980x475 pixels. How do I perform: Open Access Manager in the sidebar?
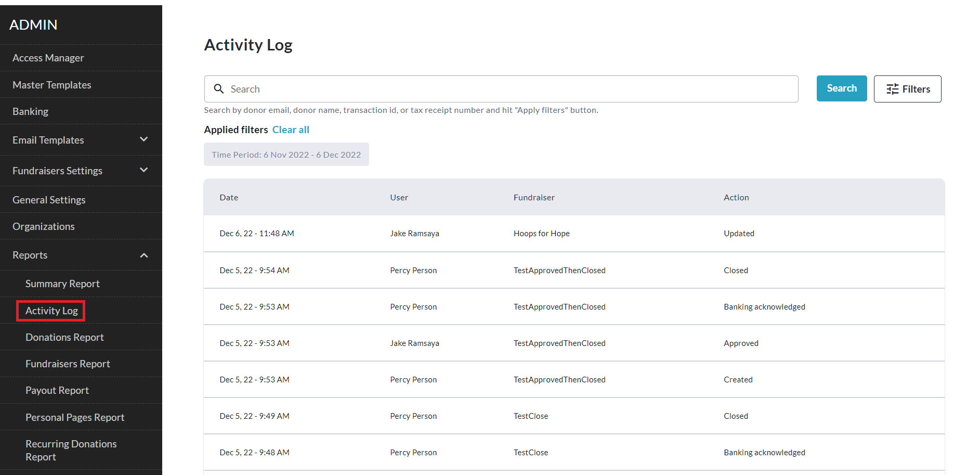[x=48, y=58]
